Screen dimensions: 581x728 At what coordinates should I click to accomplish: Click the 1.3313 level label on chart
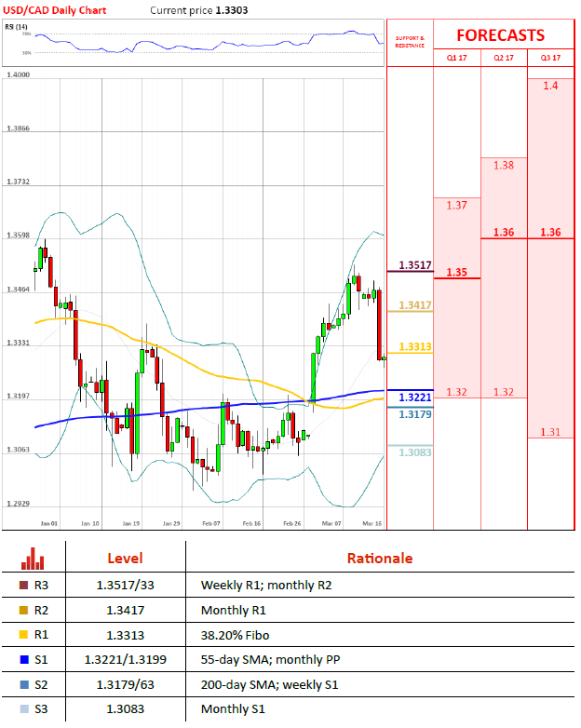click(415, 347)
